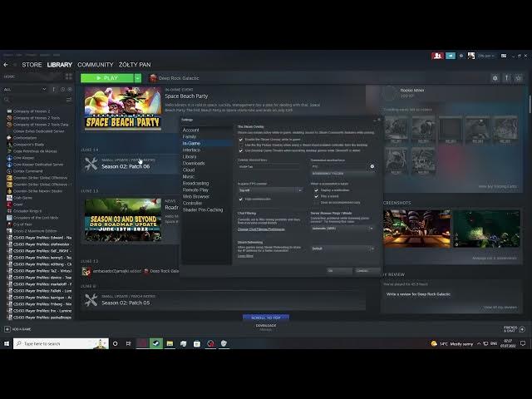Toggle Enable the Steam Overlay while in-game
This screenshot has width=532, height=399.
[241, 140]
